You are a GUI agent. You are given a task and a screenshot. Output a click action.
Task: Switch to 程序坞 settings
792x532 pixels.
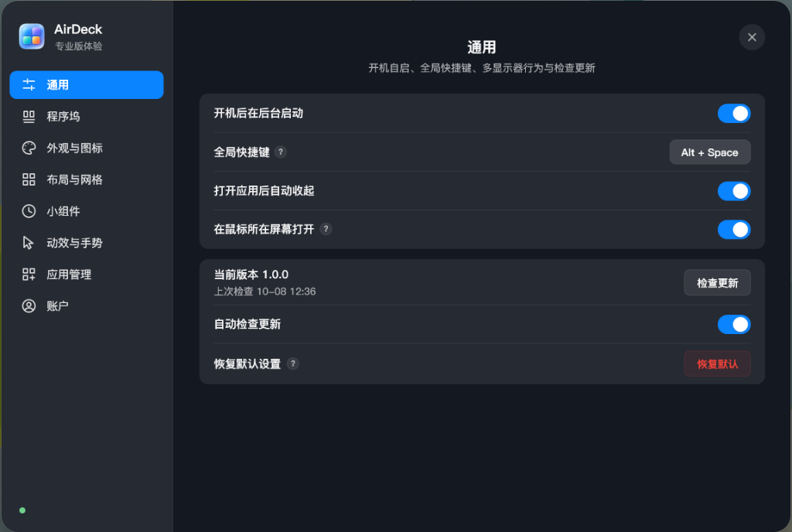click(87, 117)
